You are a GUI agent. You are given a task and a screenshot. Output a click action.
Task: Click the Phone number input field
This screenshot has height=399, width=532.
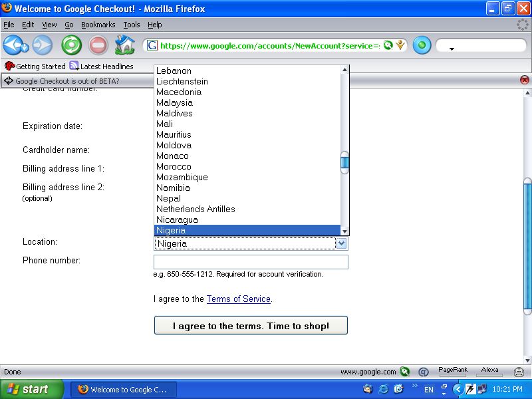(x=251, y=261)
